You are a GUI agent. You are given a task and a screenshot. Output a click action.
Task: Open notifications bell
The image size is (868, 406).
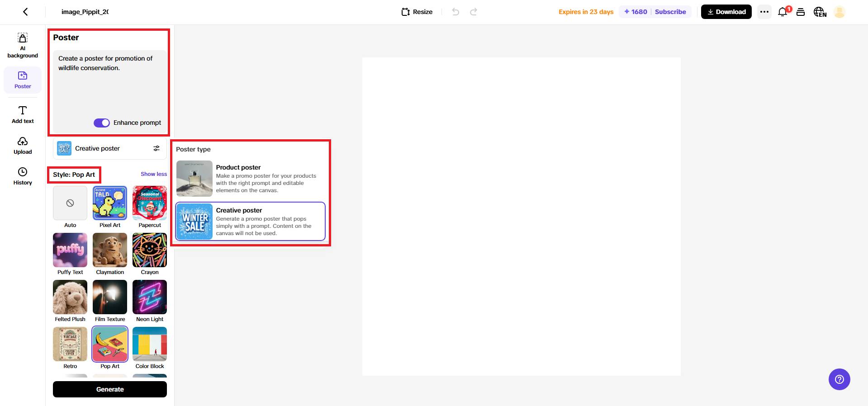(783, 12)
